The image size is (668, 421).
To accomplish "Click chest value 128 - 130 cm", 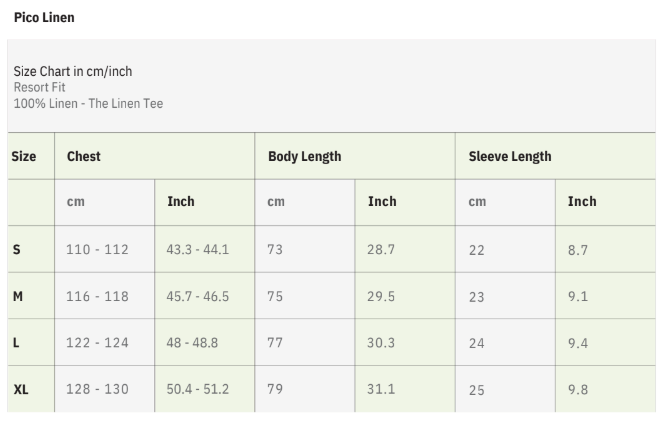I will coord(97,389).
